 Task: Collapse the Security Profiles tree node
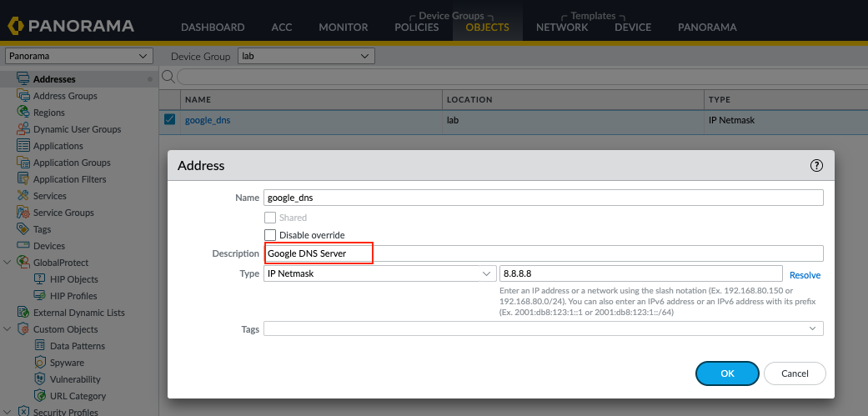[x=8, y=412]
